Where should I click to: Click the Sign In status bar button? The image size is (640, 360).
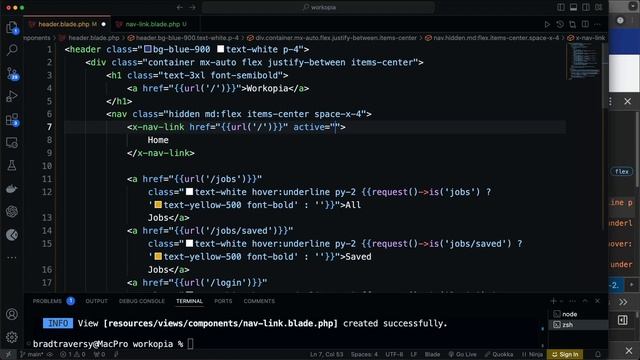click(x=565, y=354)
